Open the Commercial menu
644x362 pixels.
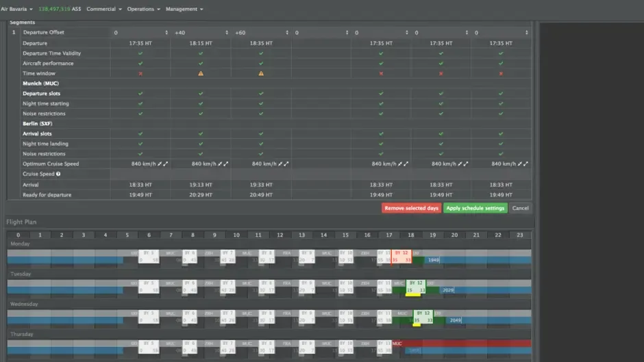104,9
